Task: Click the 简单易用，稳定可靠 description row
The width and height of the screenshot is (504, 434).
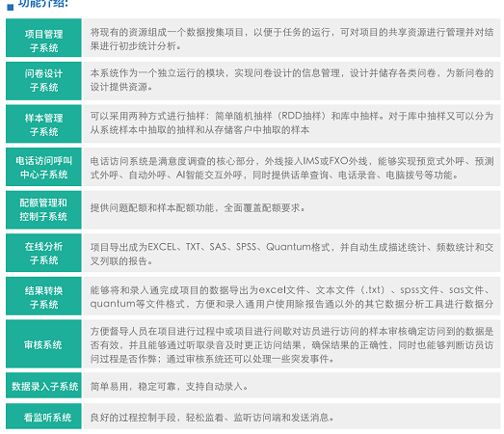Action: tap(169, 386)
